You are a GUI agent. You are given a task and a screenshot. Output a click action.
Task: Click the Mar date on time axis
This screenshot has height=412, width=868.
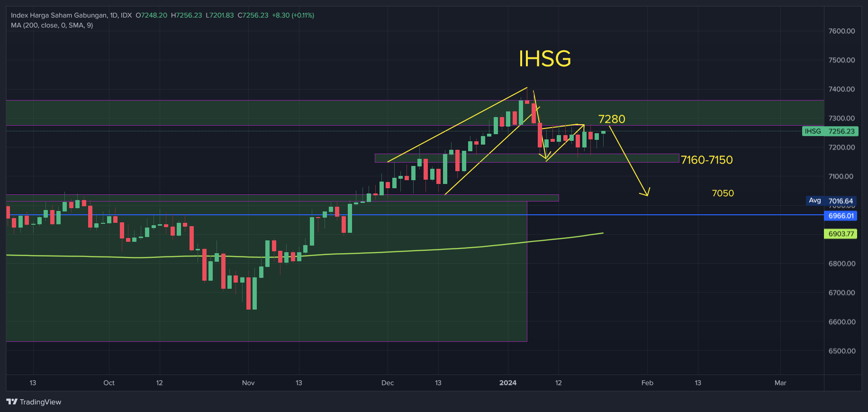[x=780, y=383]
